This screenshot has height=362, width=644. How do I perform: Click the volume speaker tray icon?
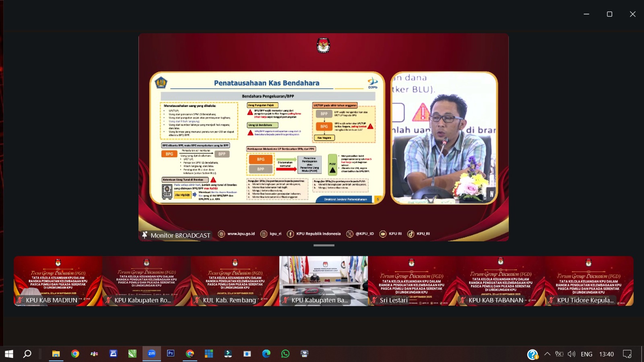point(571,354)
